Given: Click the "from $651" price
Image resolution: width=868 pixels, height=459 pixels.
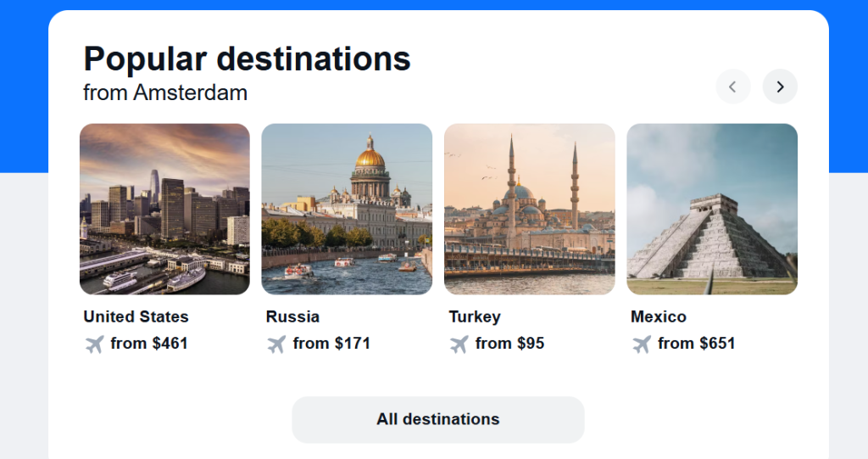Looking at the screenshot, I should pos(696,344).
